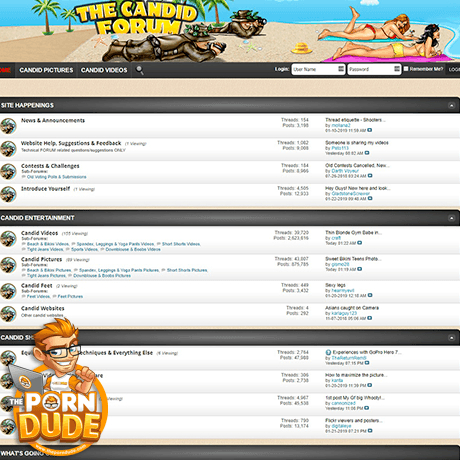This screenshot has height=460, width=460.
Task: Collapse the Site Happenings category
Action: [x=451, y=105]
